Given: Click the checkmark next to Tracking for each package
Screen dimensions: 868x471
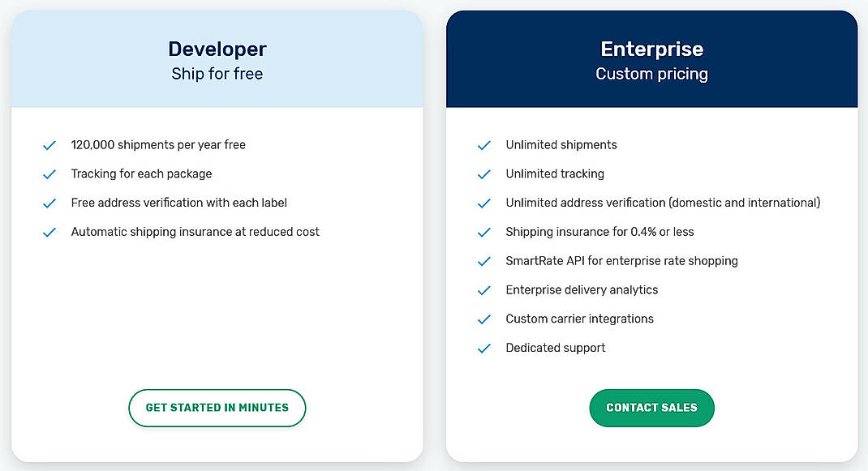Looking at the screenshot, I should pyautogui.click(x=49, y=174).
